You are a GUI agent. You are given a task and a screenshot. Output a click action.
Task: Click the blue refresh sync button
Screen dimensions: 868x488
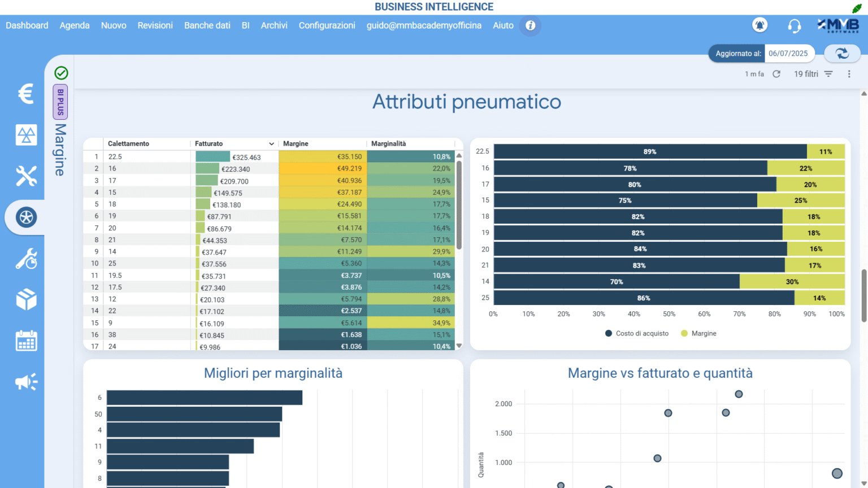click(x=842, y=54)
